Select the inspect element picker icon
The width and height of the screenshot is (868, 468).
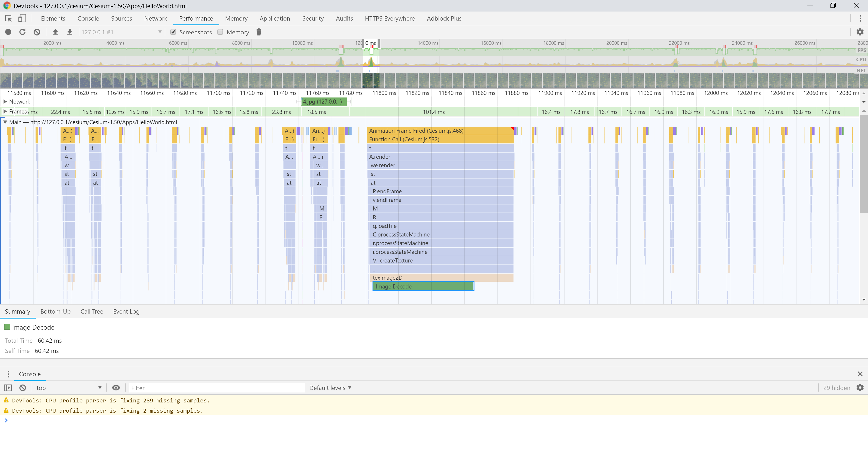8,19
